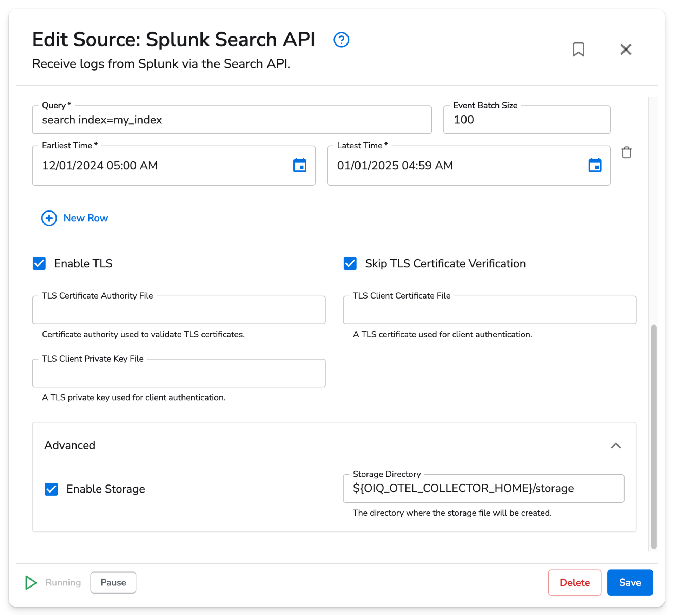Expand the New Row entry area

74,217
